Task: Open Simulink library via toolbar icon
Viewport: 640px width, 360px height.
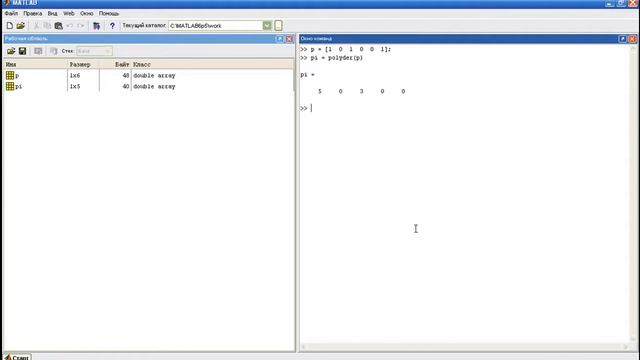Action: tap(96, 26)
